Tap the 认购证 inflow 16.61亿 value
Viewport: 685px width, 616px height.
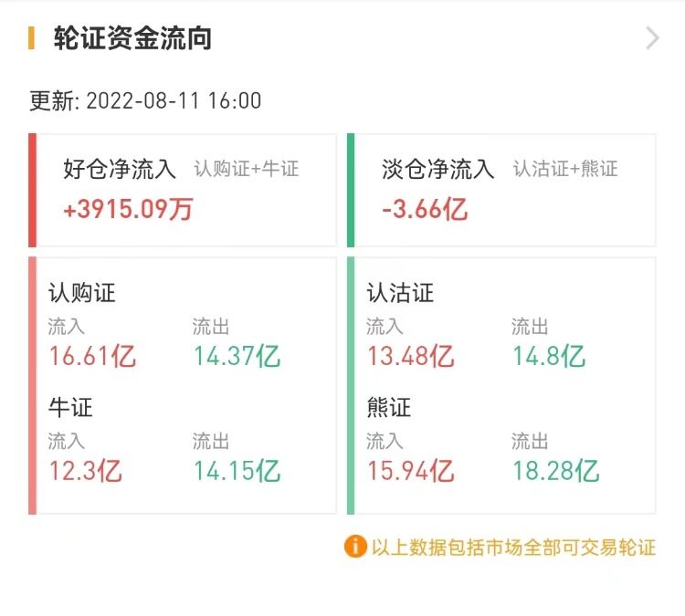92,355
